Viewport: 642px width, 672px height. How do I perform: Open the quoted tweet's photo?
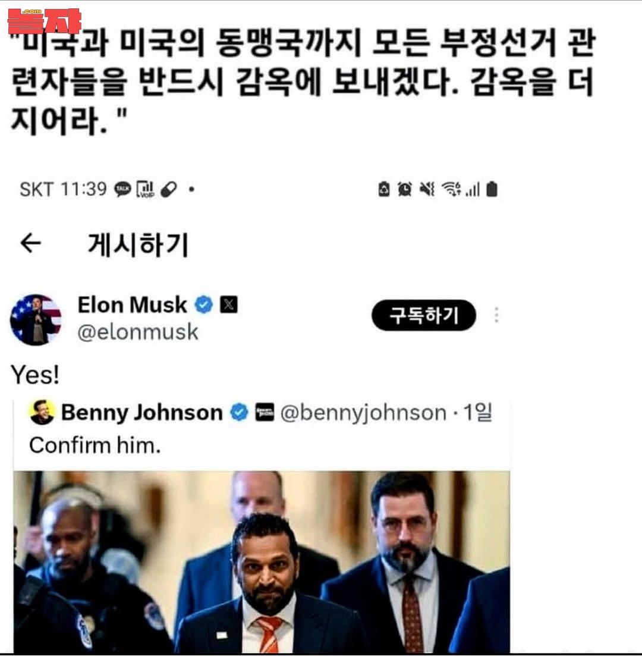pos(262,562)
